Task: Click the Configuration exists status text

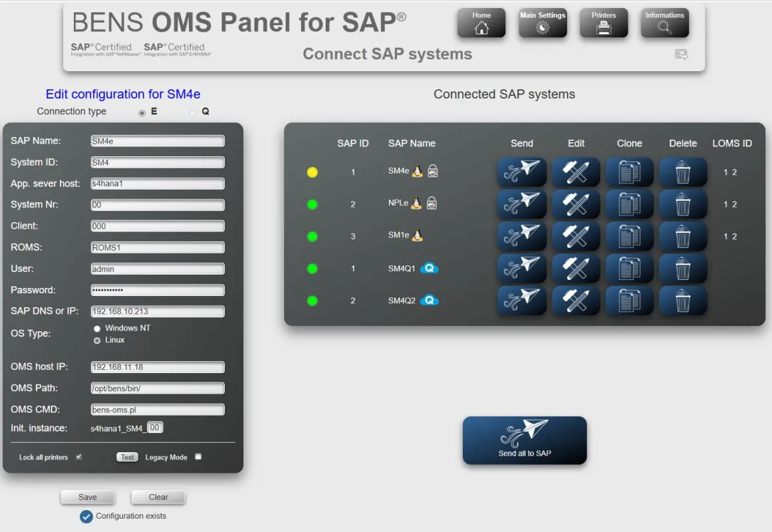Action: (131, 516)
